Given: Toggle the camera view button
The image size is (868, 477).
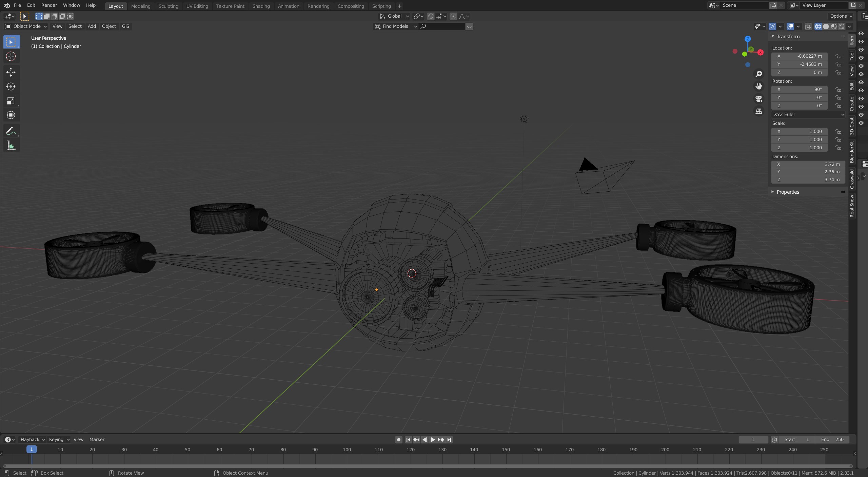Looking at the screenshot, I should point(759,99).
